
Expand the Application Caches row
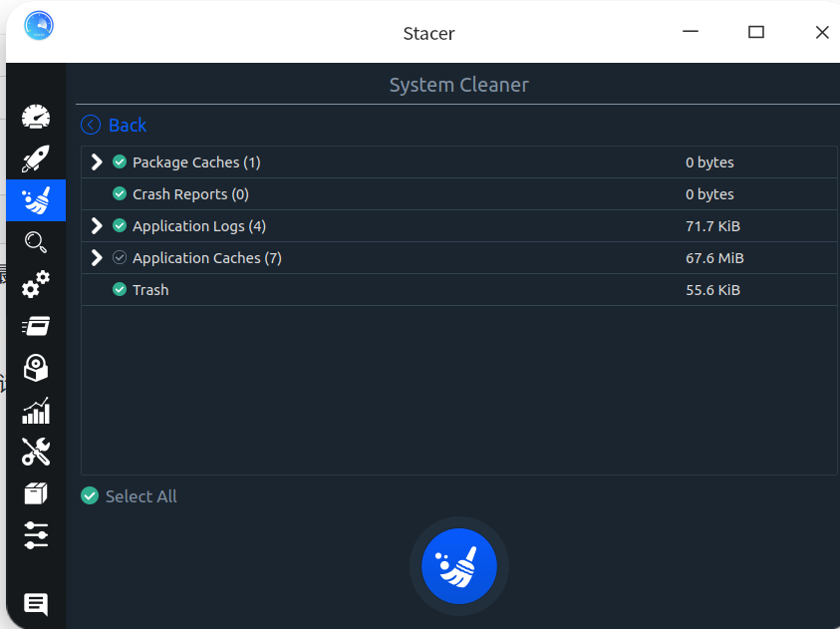(x=97, y=258)
